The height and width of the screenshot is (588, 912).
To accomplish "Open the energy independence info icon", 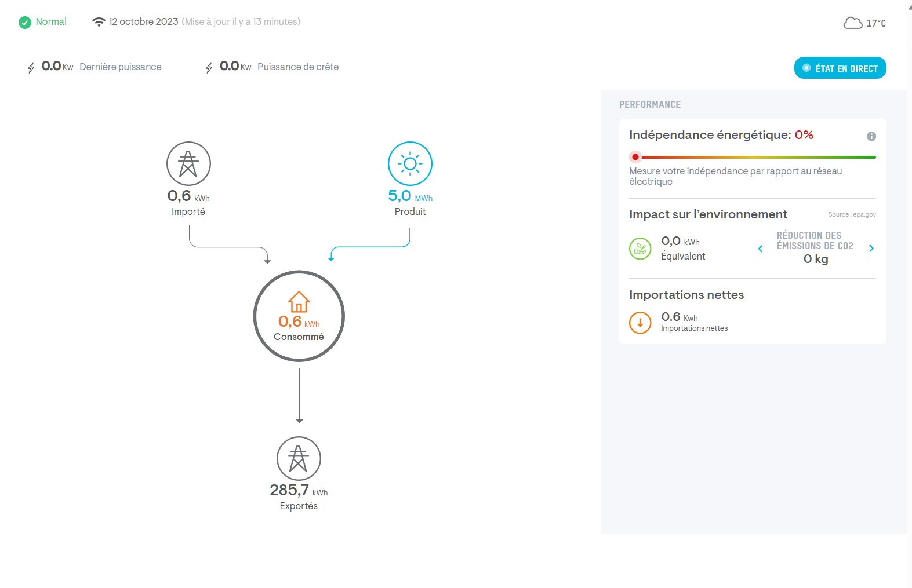I will (871, 136).
